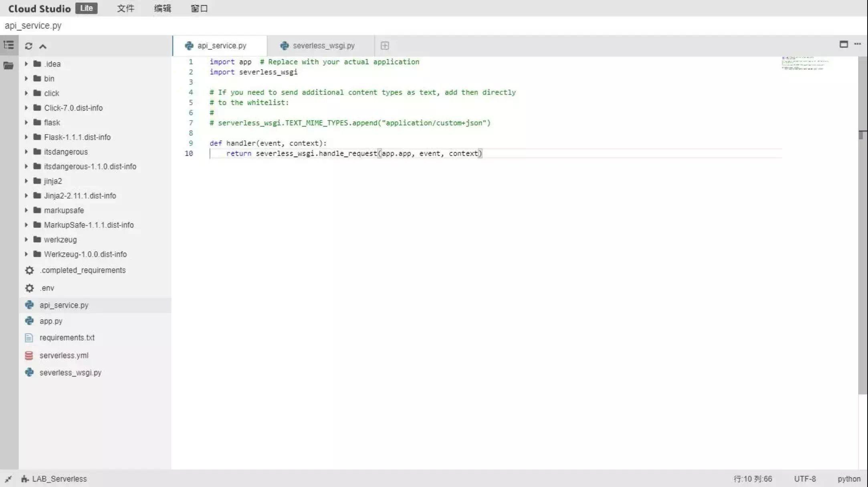The width and height of the screenshot is (868, 487).
Task: Click the python language indicator
Action: 849,479
